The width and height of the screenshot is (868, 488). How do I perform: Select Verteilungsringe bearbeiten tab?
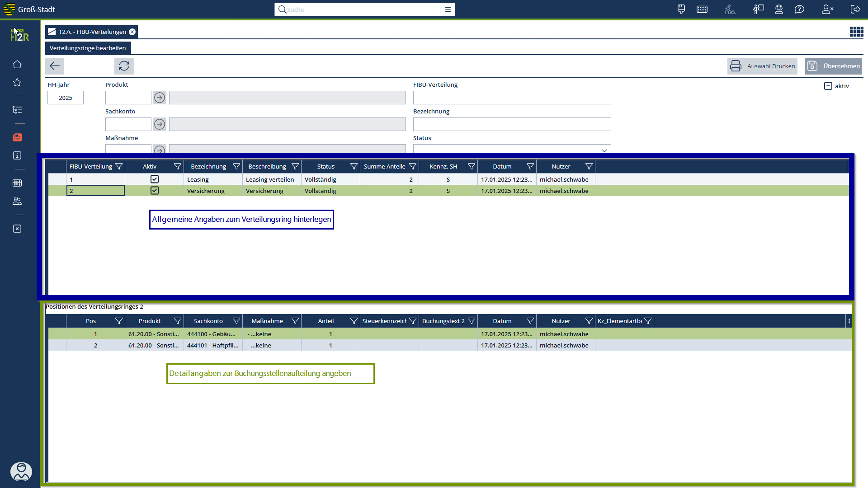point(88,48)
